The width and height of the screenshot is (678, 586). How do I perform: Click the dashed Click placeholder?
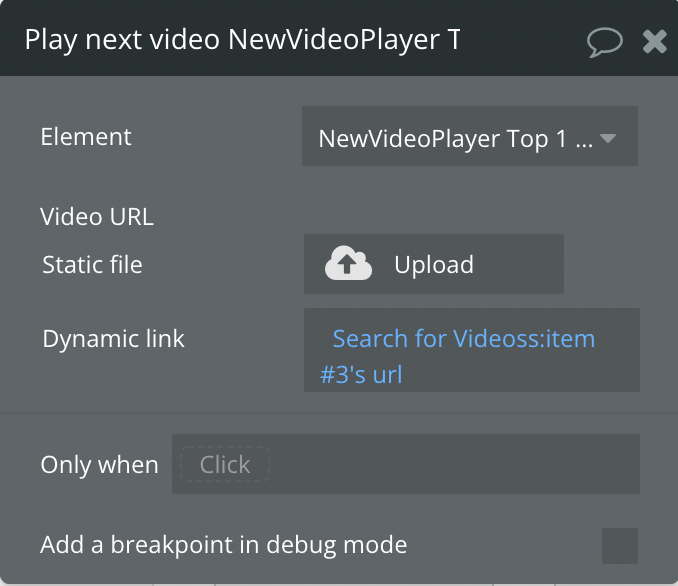[225, 464]
